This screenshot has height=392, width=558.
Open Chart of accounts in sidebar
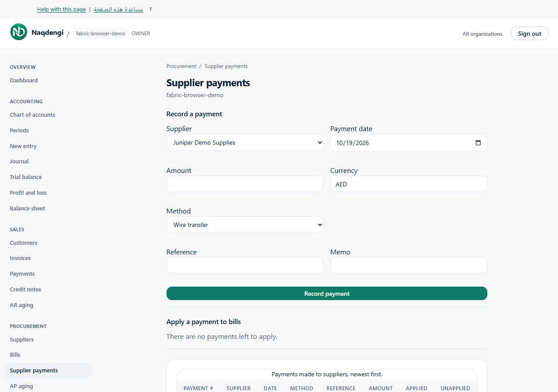(x=33, y=115)
